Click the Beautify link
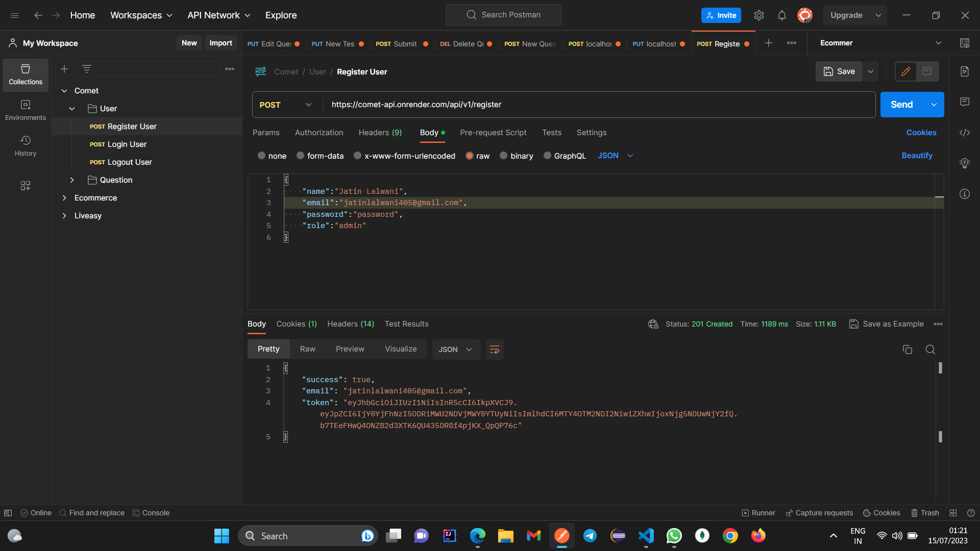Screen dimensions: 980x551 [x=917, y=156]
